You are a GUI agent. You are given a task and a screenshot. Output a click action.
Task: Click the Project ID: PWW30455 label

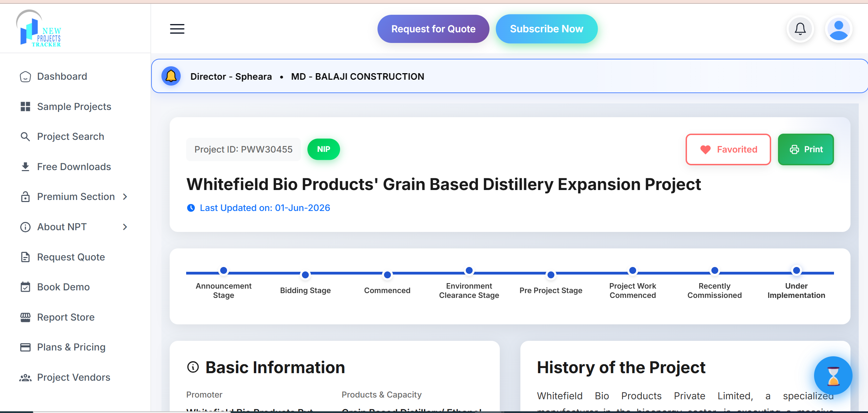click(244, 149)
